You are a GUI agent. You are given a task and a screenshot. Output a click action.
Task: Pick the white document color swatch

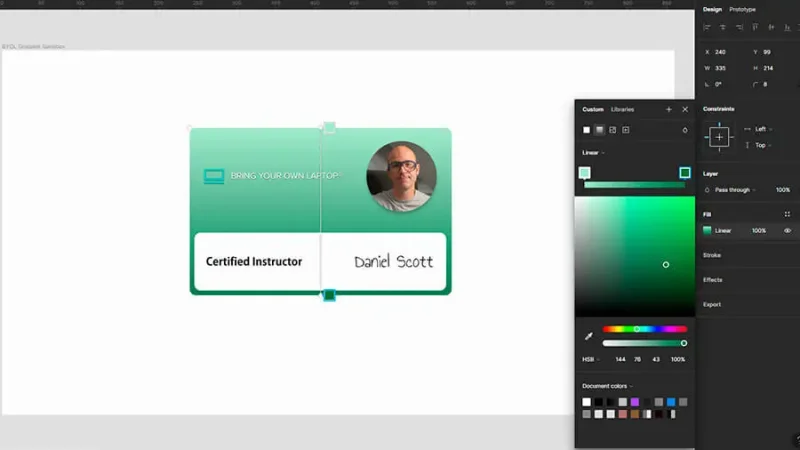586,402
